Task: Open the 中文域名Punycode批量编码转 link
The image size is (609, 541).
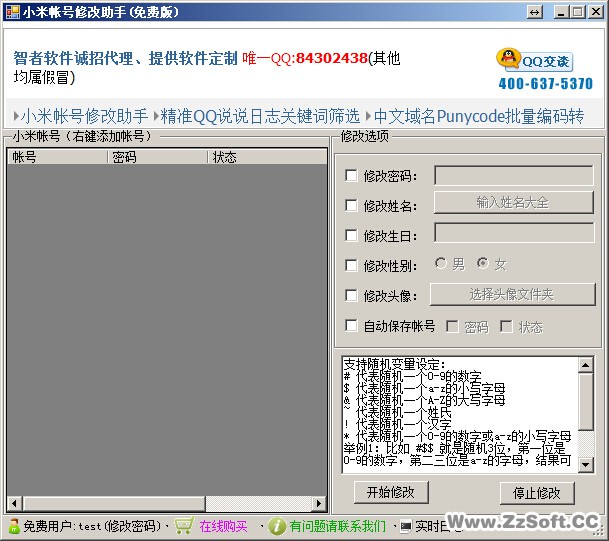Action: 478,116
